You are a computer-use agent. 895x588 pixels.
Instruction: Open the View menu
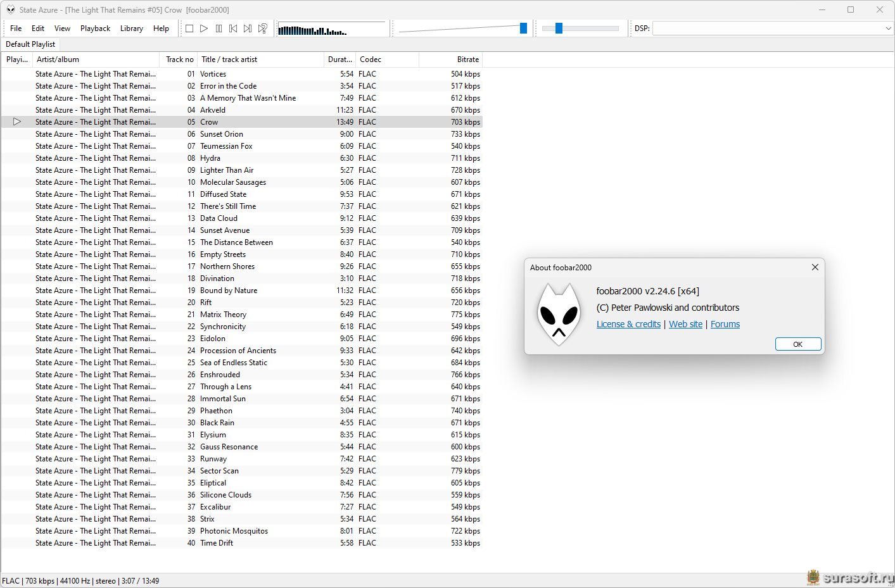tap(62, 28)
